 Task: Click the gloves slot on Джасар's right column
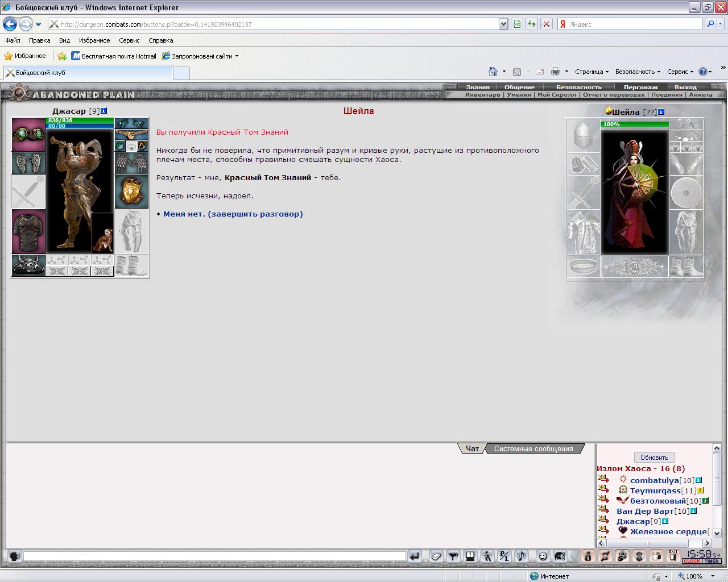[x=131, y=163]
